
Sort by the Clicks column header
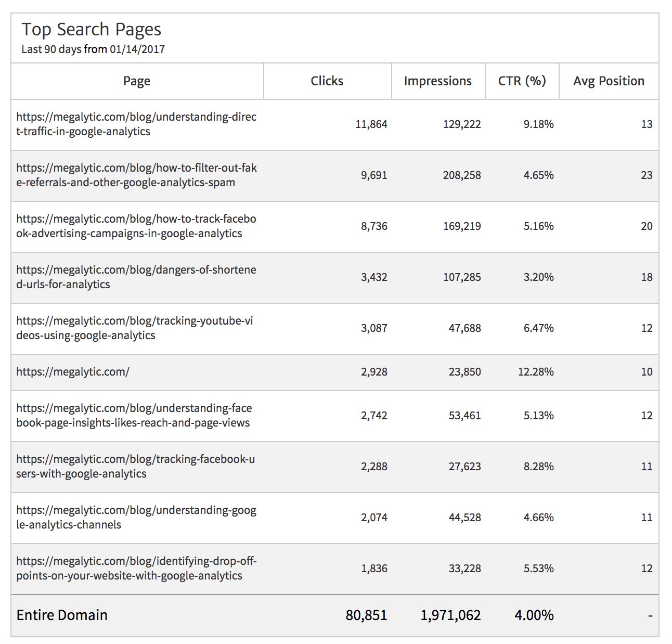coord(327,81)
